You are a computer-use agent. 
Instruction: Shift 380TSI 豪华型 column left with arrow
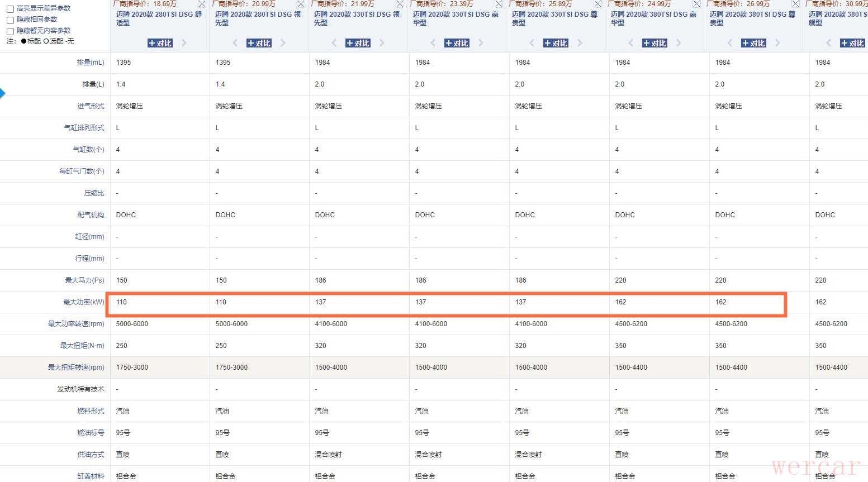click(x=631, y=43)
